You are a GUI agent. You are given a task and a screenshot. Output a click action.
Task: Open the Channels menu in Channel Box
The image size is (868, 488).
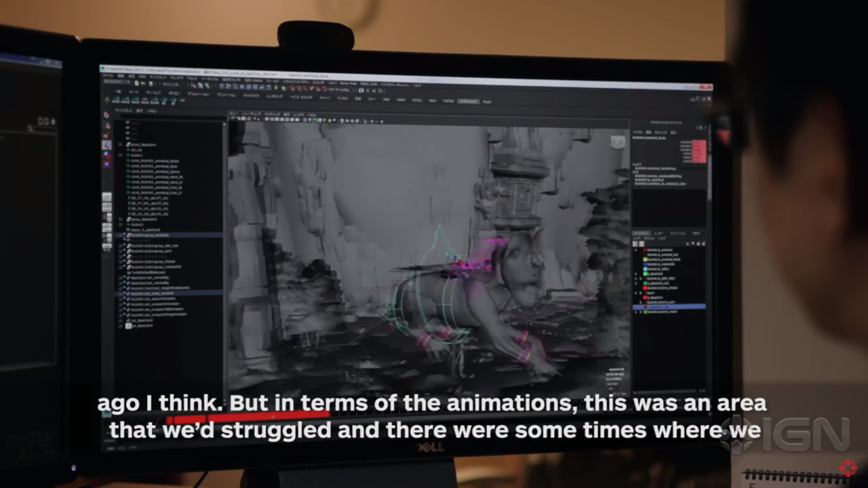tap(639, 131)
